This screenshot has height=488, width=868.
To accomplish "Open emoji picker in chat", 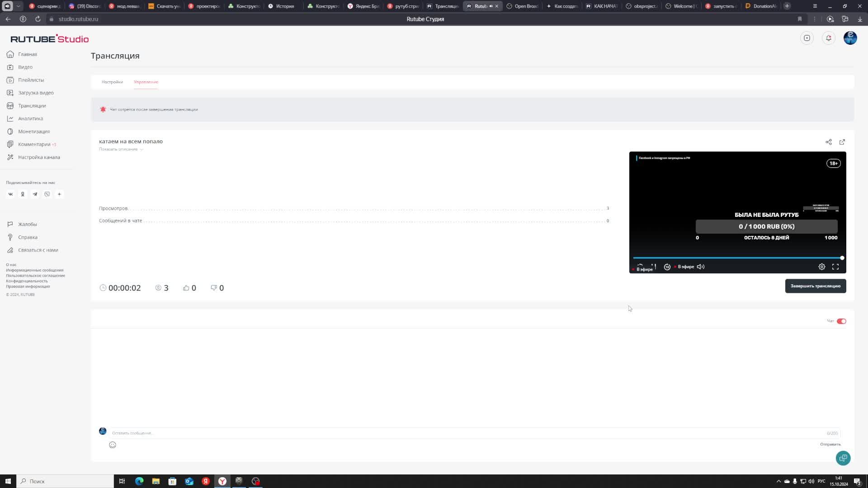I will (x=113, y=445).
